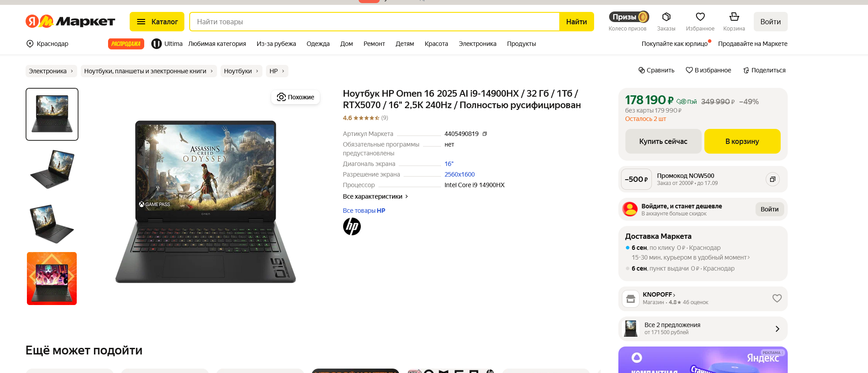Go to Ноутбуки breadcrumb

[x=241, y=71]
